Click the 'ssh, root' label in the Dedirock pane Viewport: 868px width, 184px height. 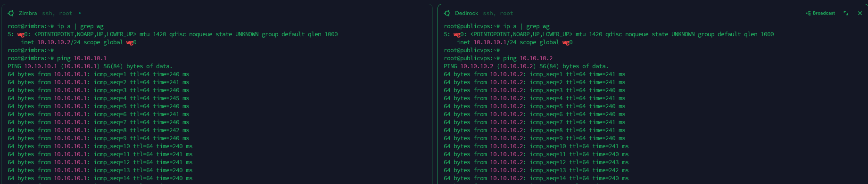click(x=498, y=13)
